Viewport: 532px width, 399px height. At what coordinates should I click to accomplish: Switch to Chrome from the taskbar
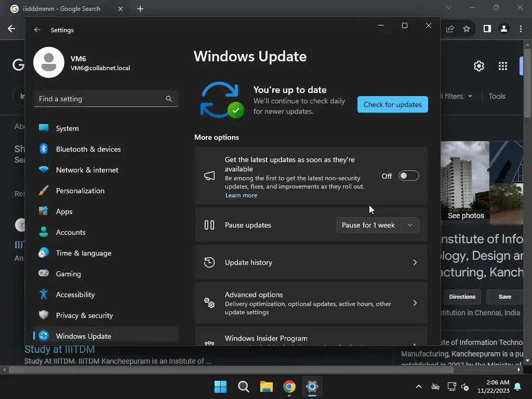pos(289,387)
